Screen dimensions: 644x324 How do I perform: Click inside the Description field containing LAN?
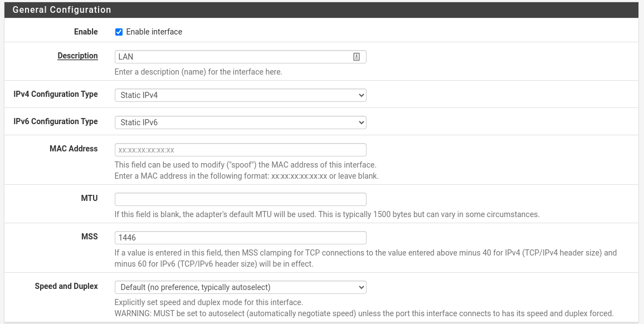pos(223,56)
